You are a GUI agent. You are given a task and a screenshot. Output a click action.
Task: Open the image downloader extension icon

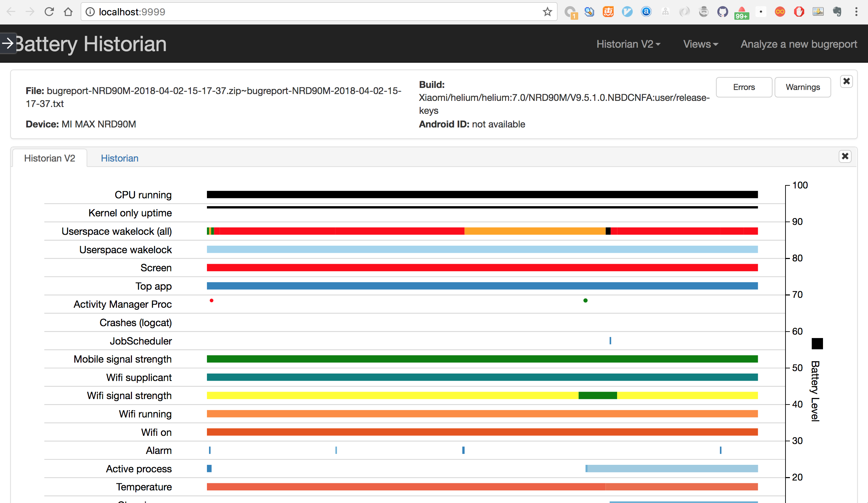[x=818, y=12]
